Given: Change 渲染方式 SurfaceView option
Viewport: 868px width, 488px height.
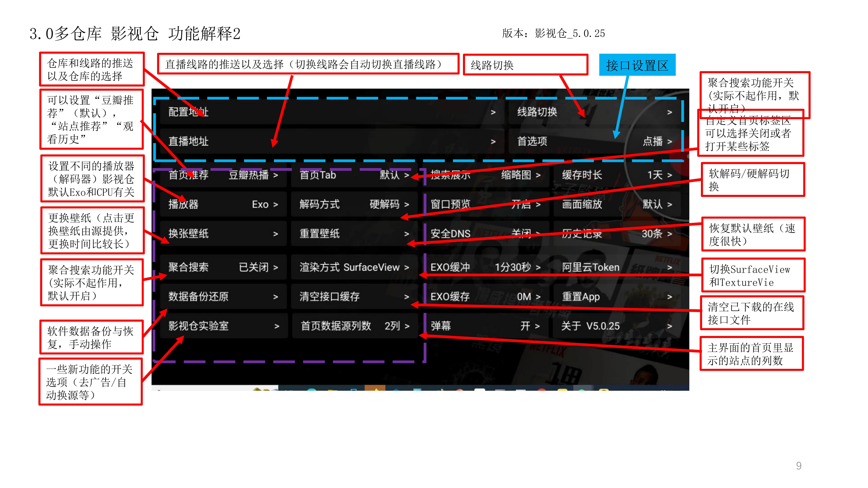Looking at the screenshot, I should point(354,267).
